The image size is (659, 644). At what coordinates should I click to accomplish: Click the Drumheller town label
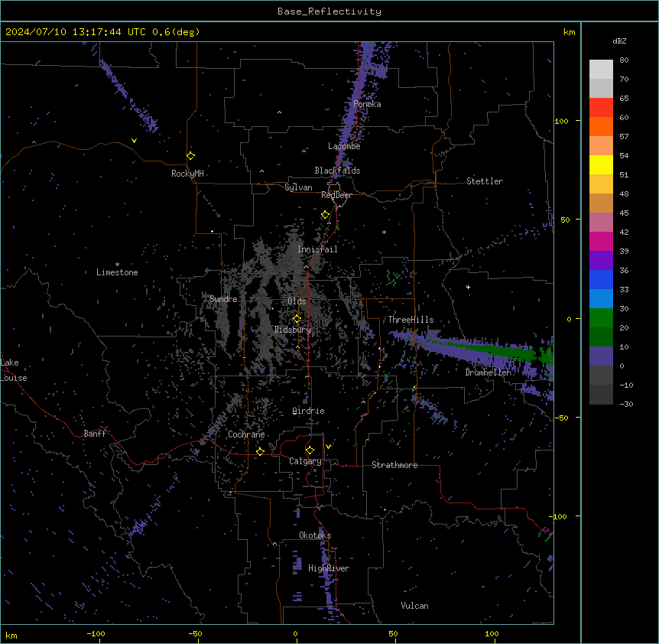488,372
